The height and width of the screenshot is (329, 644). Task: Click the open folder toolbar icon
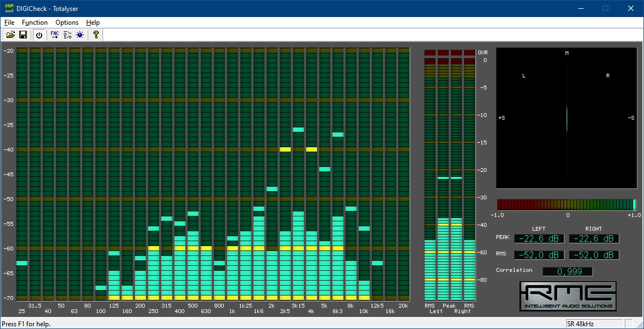click(10, 35)
